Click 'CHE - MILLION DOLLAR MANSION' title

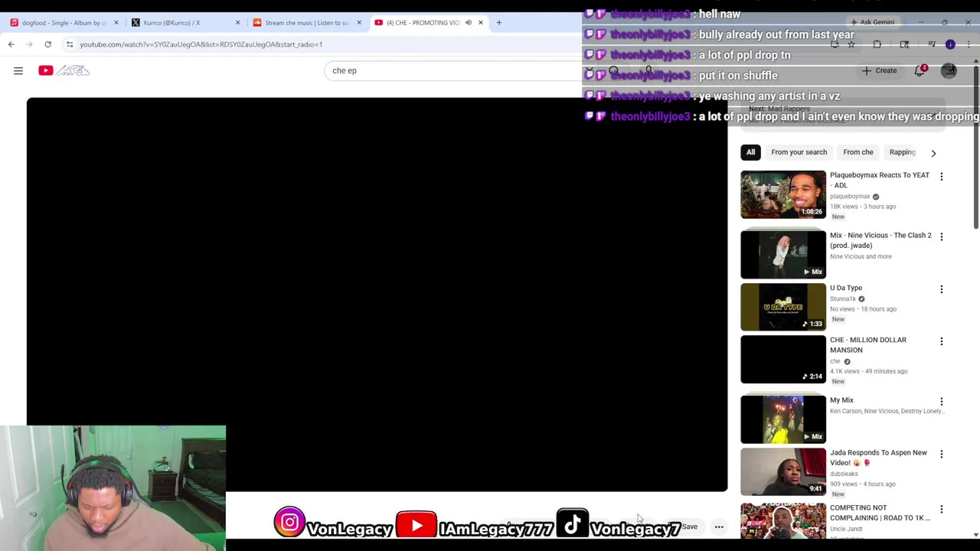(868, 345)
